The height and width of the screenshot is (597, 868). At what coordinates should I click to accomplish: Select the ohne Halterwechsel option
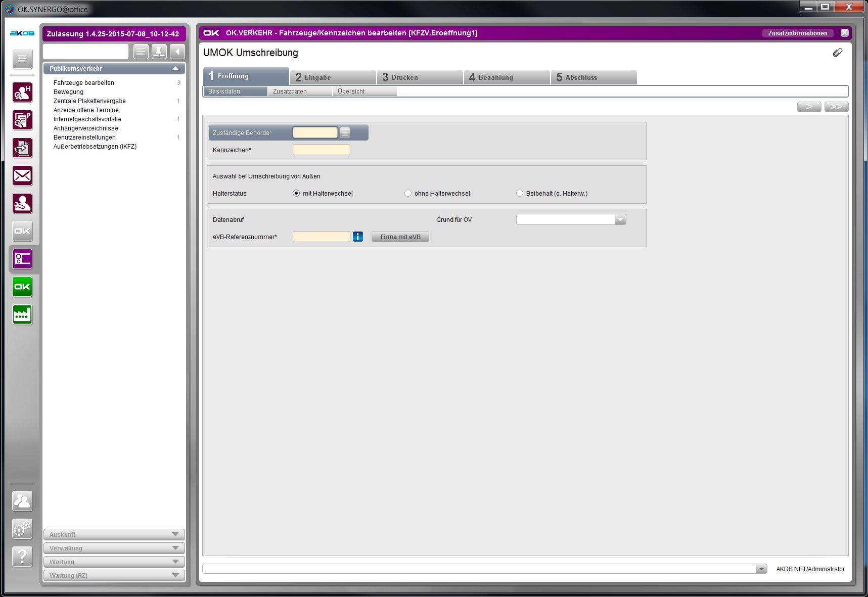(x=408, y=194)
